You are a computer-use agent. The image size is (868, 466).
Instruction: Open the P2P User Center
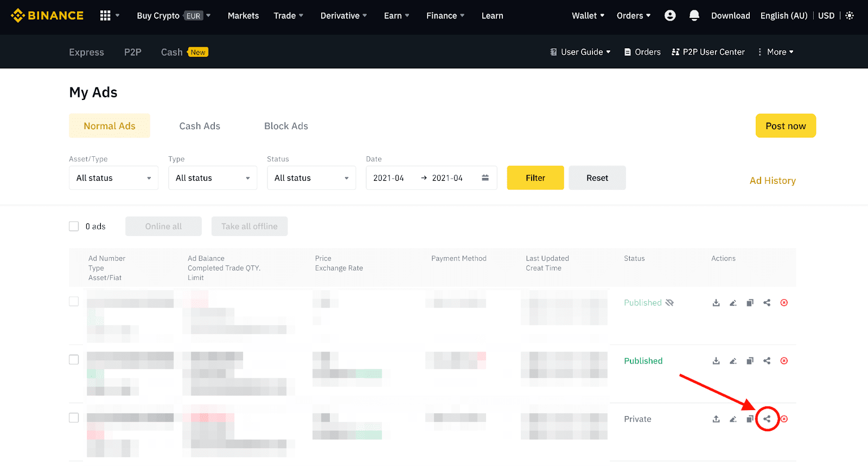pyautogui.click(x=708, y=52)
